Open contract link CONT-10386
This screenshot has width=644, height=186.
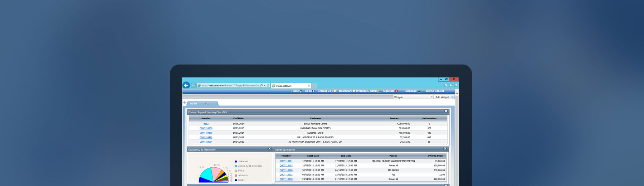tap(206, 128)
